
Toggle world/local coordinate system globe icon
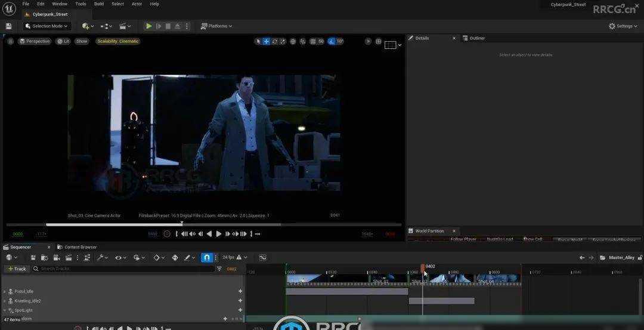(x=293, y=42)
